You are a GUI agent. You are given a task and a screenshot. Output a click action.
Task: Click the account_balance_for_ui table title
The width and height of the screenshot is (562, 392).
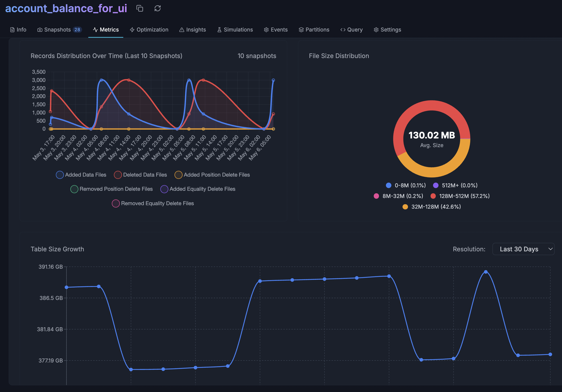click(x=66, y=8)
